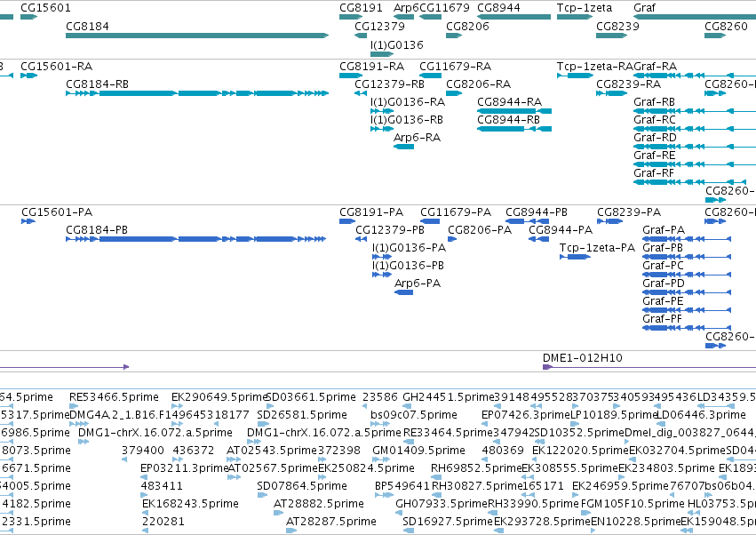Select the Graf-PC protein feature

coord(687,275)
